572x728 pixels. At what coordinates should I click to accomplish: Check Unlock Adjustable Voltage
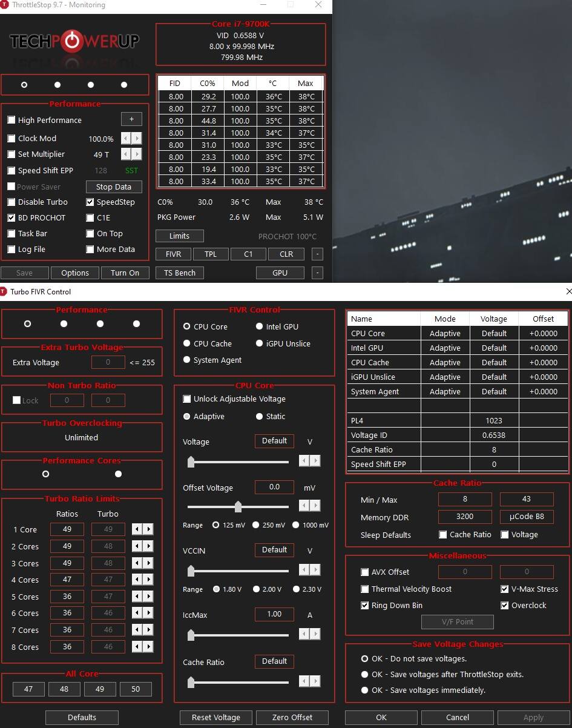187,399
